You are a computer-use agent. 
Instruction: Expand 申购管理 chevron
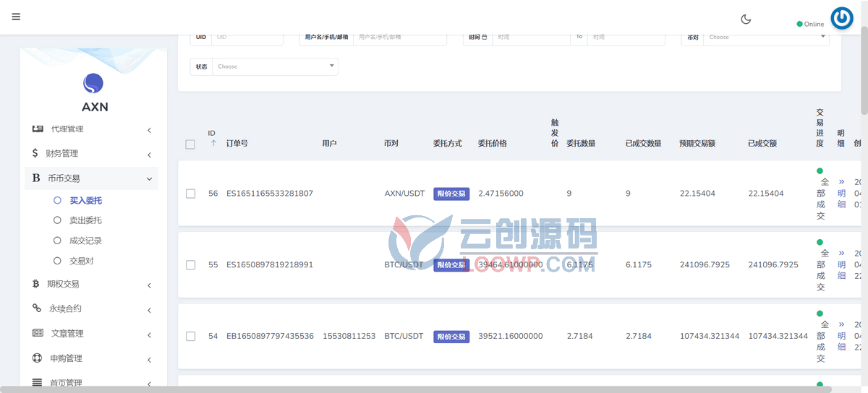pyautogui.click(x=149, y=359)
